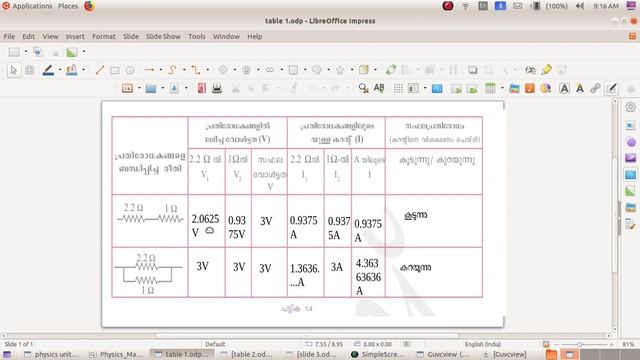Screen dimensions: 640x360
Task: Click the Save download-arrow icon
Action: click(x=174, y=88)
